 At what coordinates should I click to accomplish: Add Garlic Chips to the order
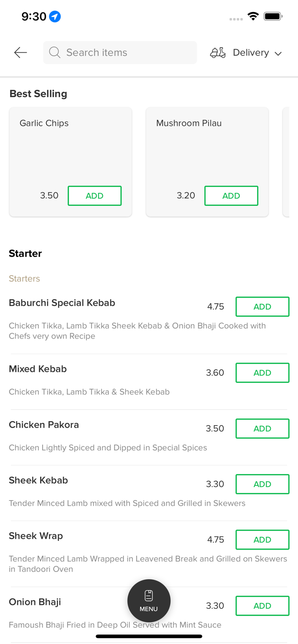(x=95, y=196)
